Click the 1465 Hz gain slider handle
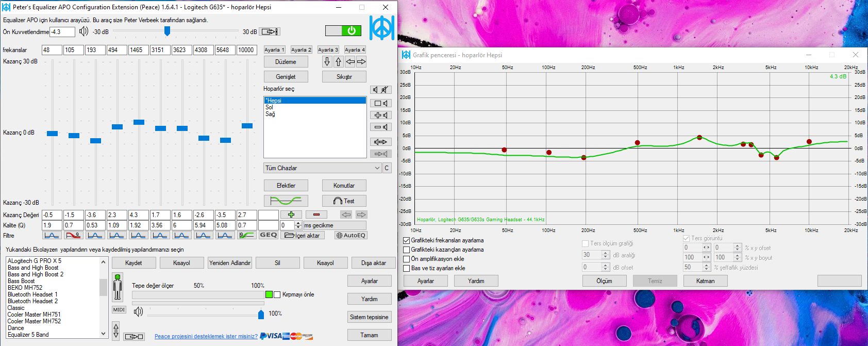 [139, 122]
